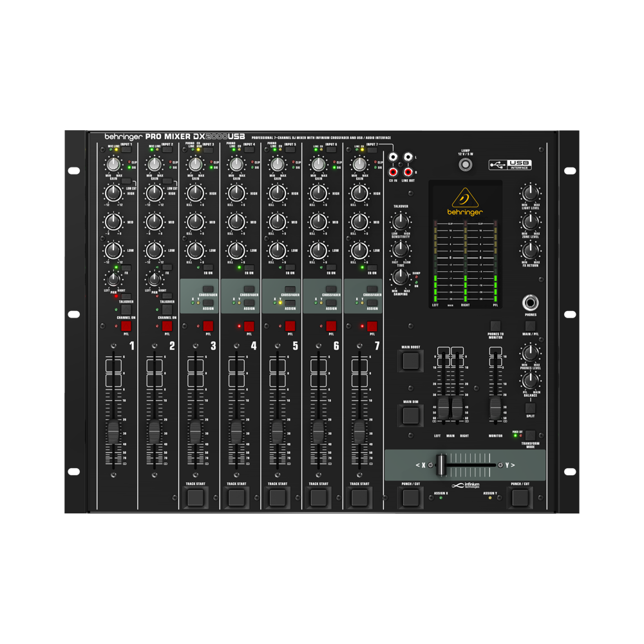
Task: Click the channel 1 GAIN knob
Action: [x=113, y=164]
